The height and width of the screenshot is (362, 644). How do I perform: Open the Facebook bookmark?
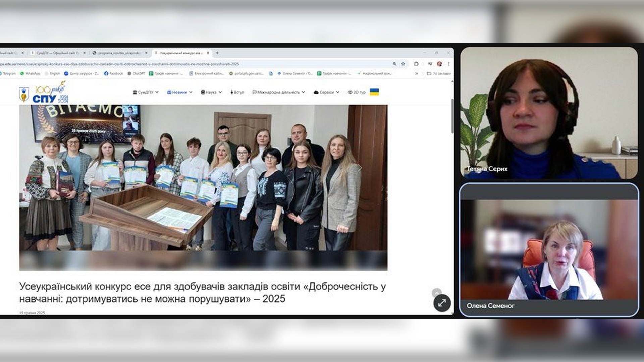click(113, 73)
